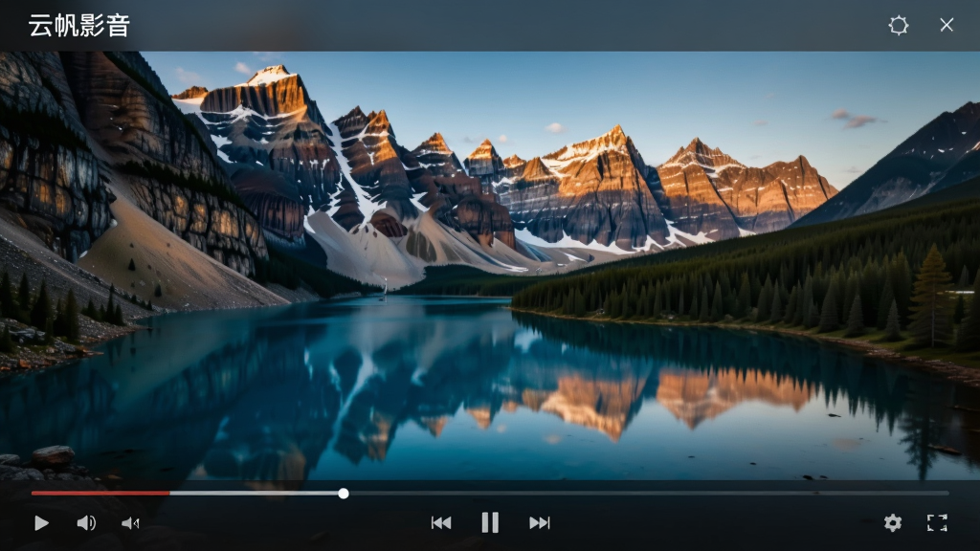The width and height of the screenshot is (980, 551).
Task: Skip to the next track
Action: (x=540, y=523)
